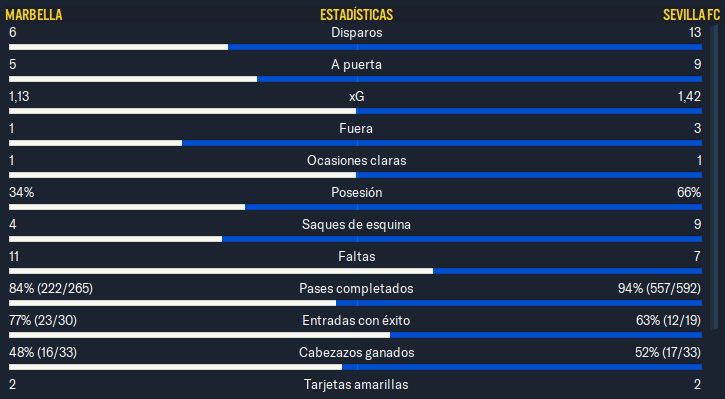Viewport: 725px width, 399px height.
Task: Click the xG comparison bar
Action: coord(355,111)
